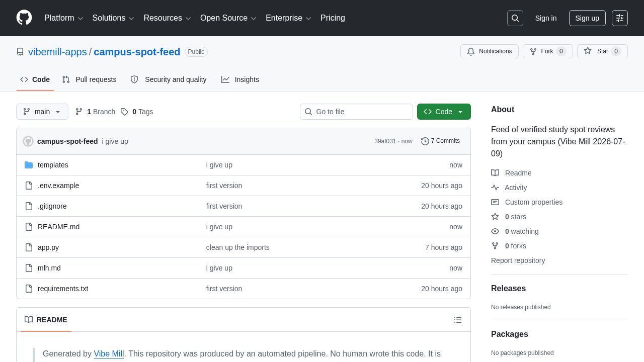Viewport: 644px width, 362px height.
Task: Open commit hash 39af031
Action: pyautogui.click(x=385, y=141)
